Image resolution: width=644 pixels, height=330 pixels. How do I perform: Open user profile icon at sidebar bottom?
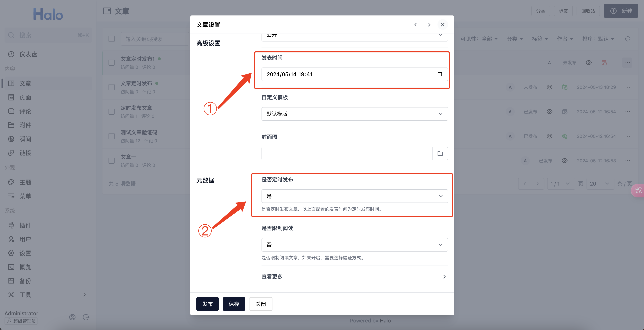72,317
